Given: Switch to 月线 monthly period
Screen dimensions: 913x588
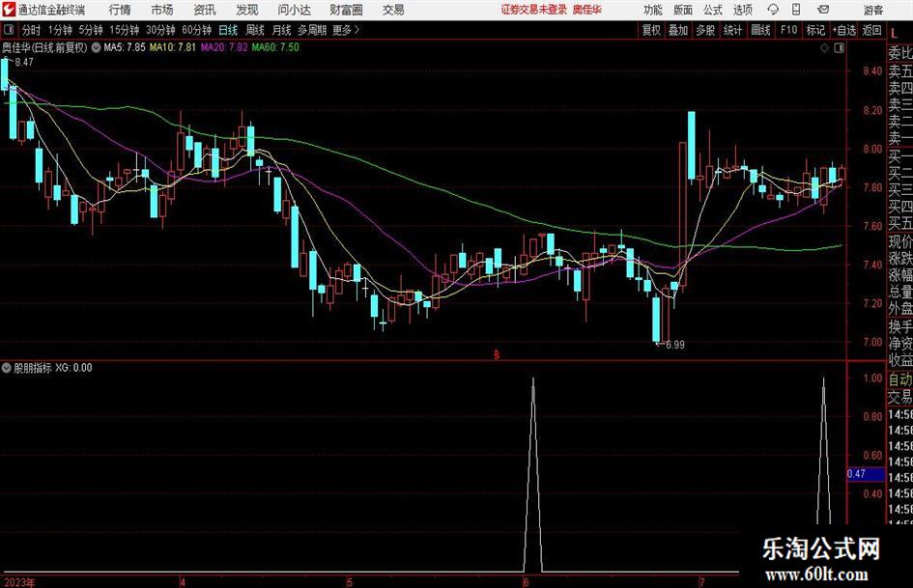Looking at the screenshot, I should [281, 30].
